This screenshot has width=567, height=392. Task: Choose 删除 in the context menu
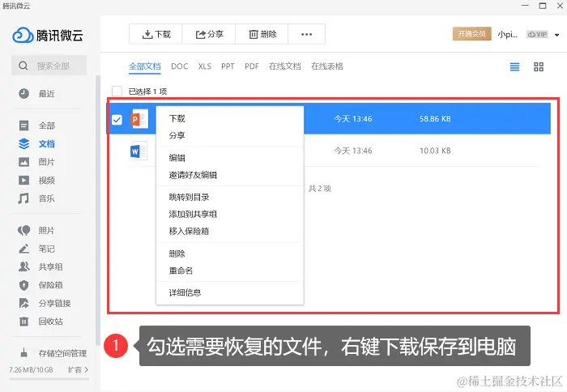click(229, 254)
